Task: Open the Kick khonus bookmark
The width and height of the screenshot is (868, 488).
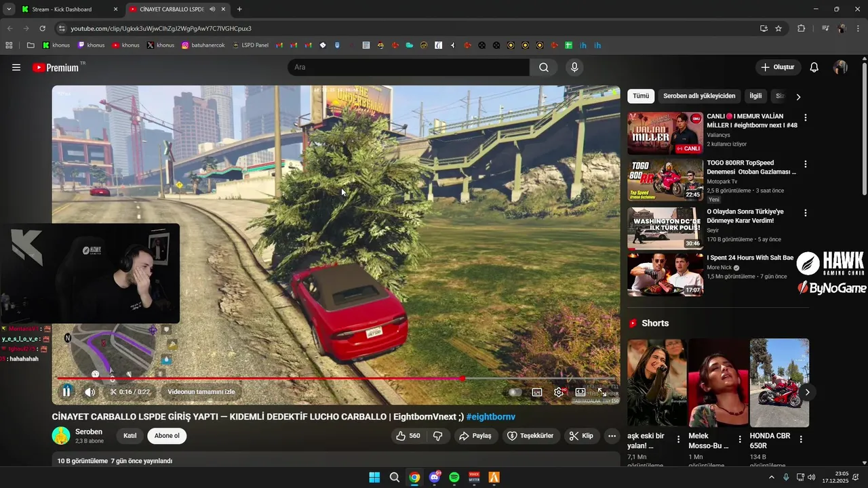Action: coord(56,45)
